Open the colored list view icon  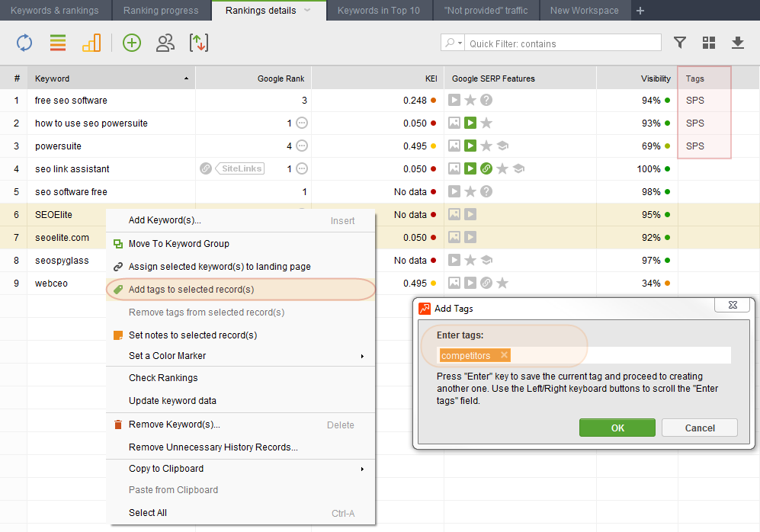(x=58, y=43)
